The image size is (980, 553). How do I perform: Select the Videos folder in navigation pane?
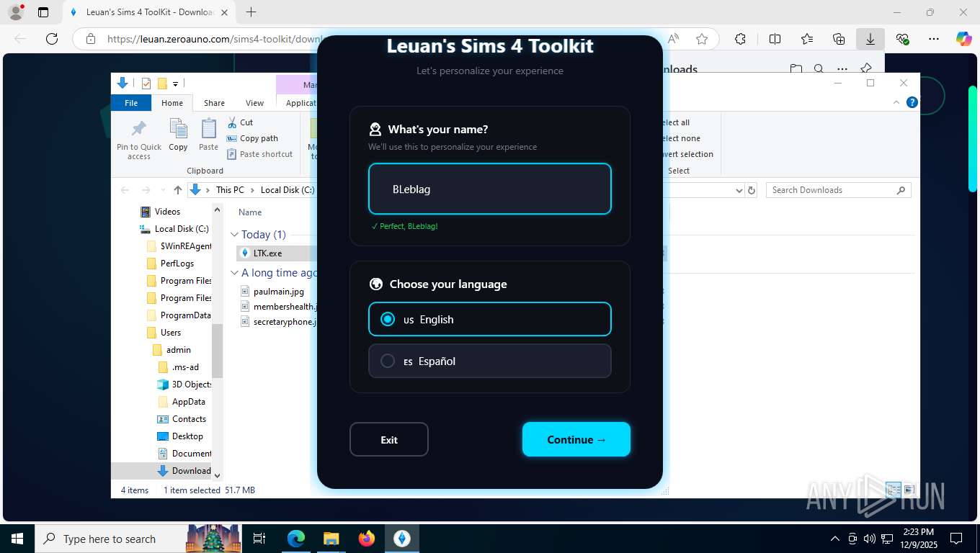[x=167, y=212]
